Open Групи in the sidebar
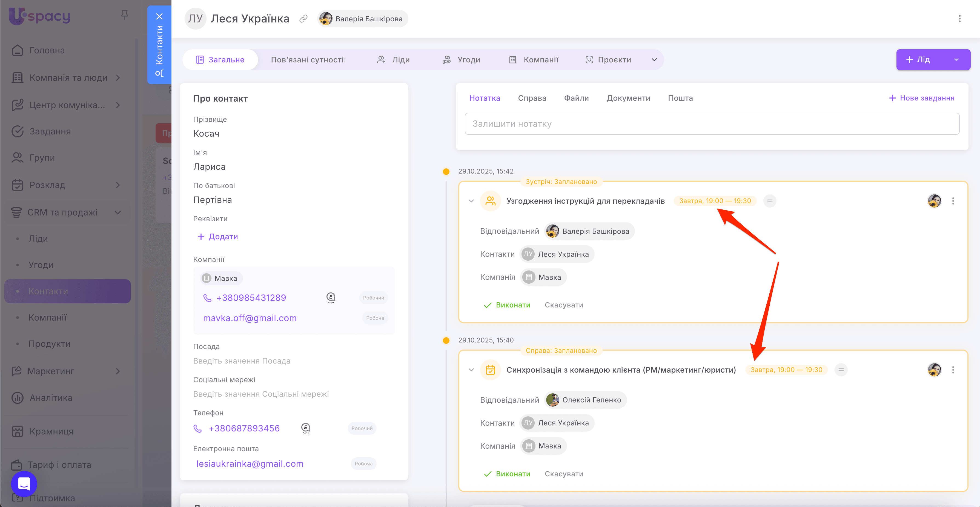980x507 pixels. (x=42, y=158)
